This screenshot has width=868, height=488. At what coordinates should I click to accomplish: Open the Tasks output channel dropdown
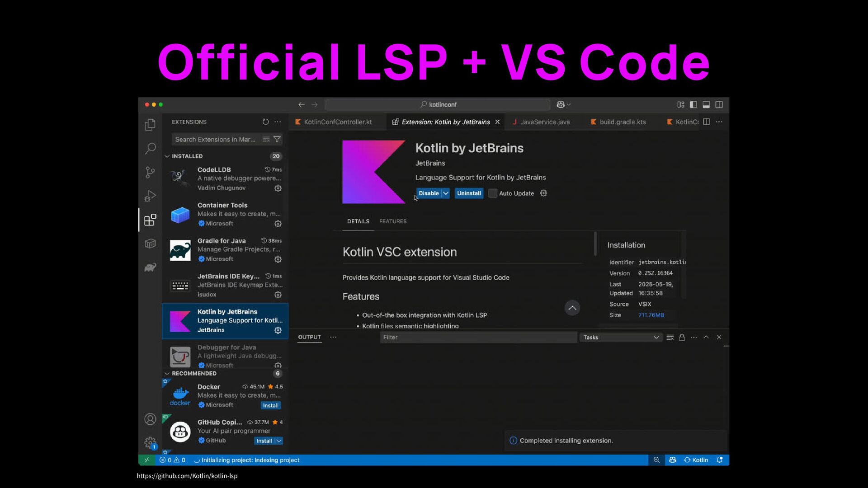(x=621, y=338)
